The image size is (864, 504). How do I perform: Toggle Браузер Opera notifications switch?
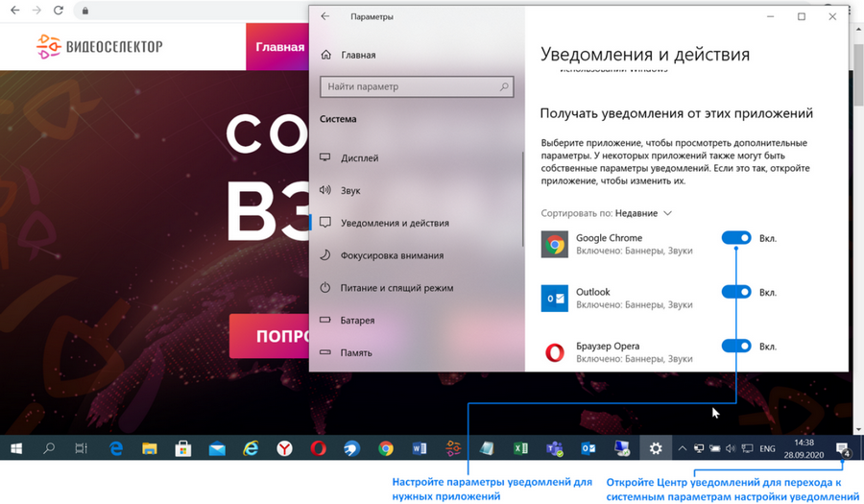(x=736, y=346)
